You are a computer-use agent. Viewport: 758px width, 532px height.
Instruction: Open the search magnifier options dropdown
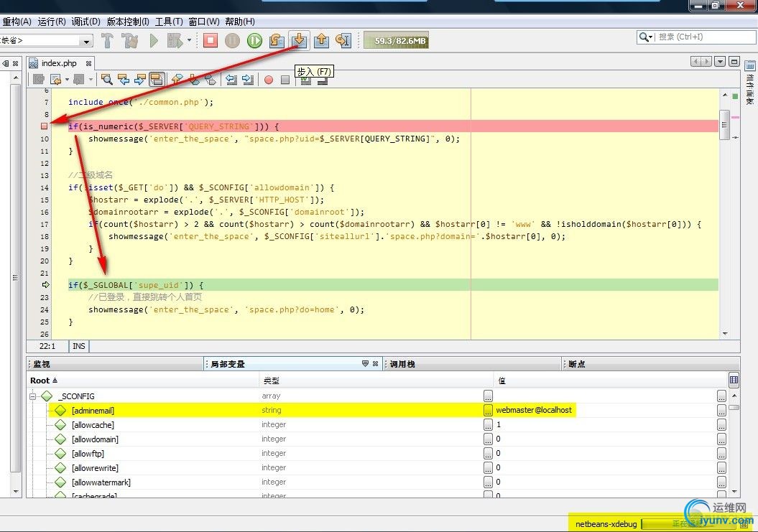pos(646,37)
